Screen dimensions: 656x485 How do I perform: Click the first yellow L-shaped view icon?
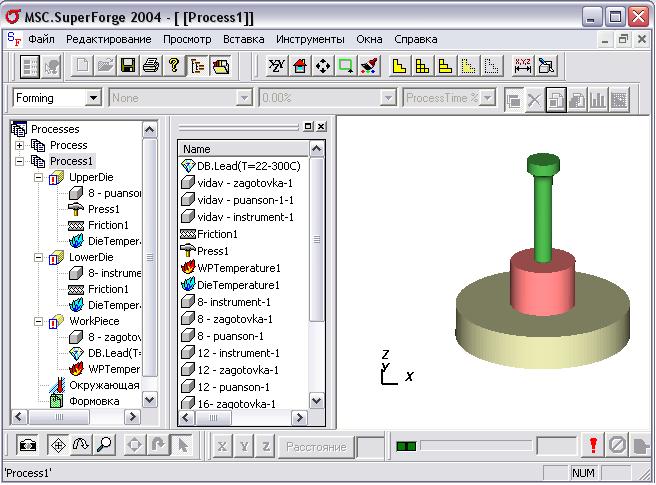point(399,66)
